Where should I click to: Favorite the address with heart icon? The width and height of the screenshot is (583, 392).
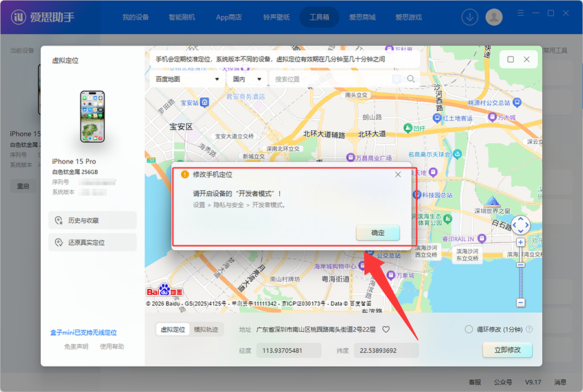(386, 329)
